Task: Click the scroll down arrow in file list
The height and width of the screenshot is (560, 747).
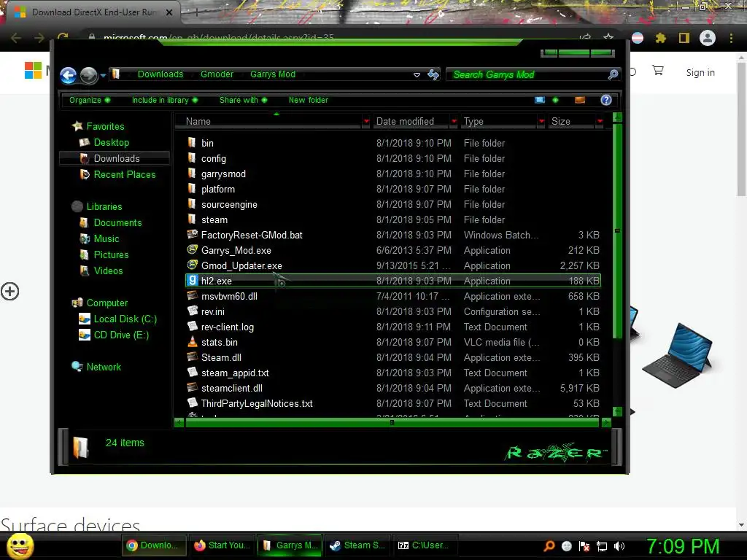Action: pyautogui.click(x=617, y=411)
